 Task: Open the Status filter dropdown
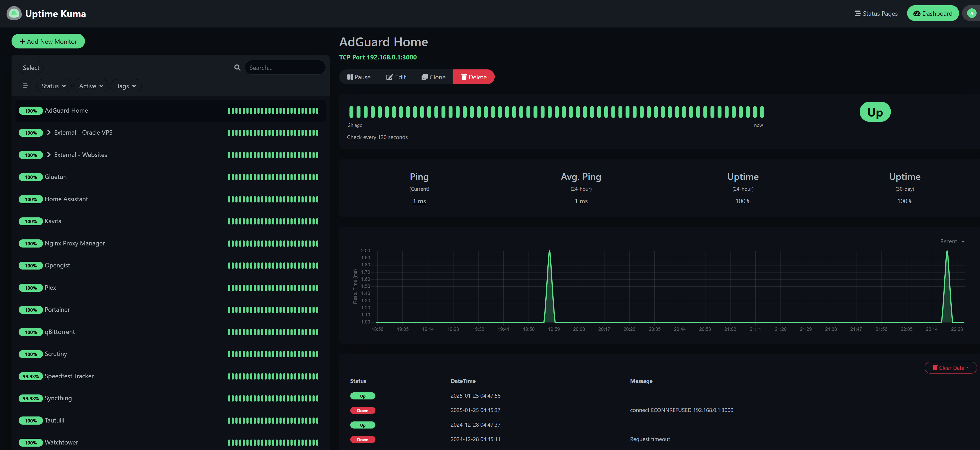click(x=53, y=85)
